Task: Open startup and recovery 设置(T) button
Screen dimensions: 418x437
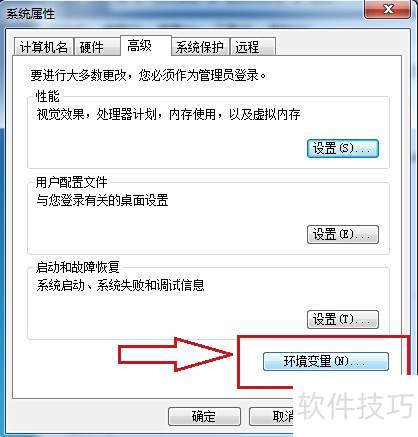Action: click(x=343, y=319)
